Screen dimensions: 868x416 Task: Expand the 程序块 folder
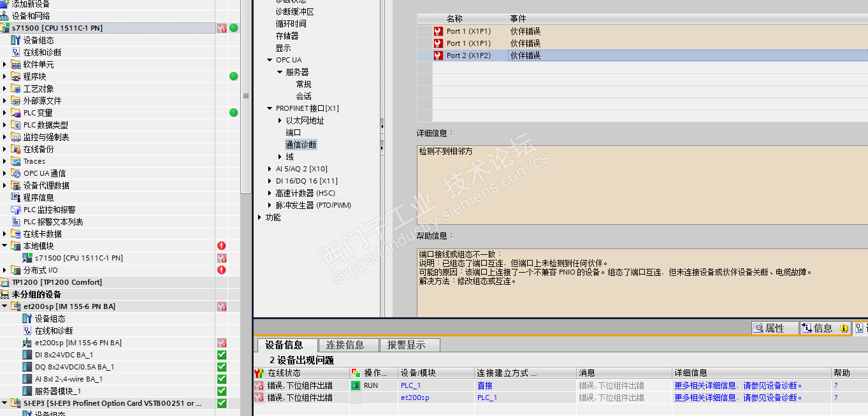[x=6, y=76]
